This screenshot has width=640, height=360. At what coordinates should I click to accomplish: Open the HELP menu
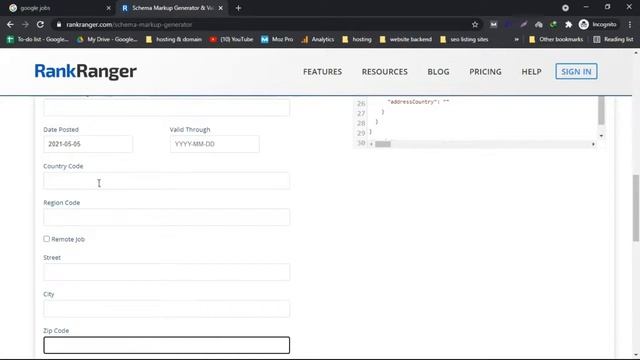[531, 71]
